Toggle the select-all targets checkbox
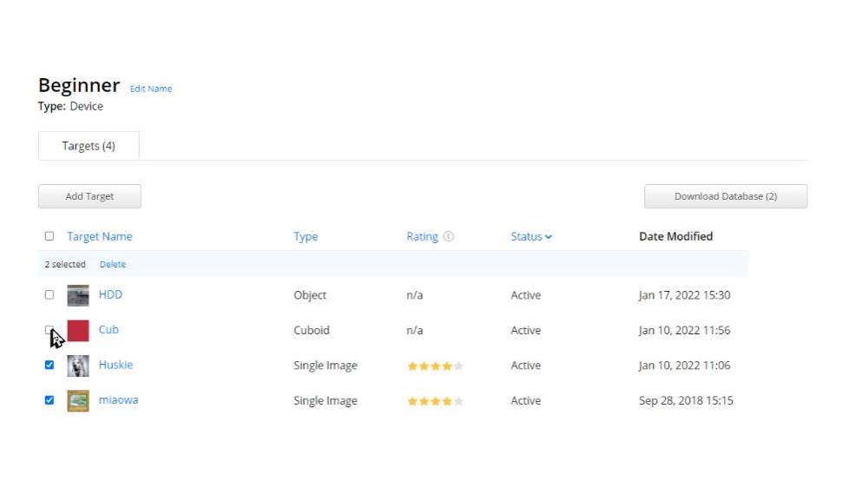This screenshot has width=868, height=488. point(49,236)
